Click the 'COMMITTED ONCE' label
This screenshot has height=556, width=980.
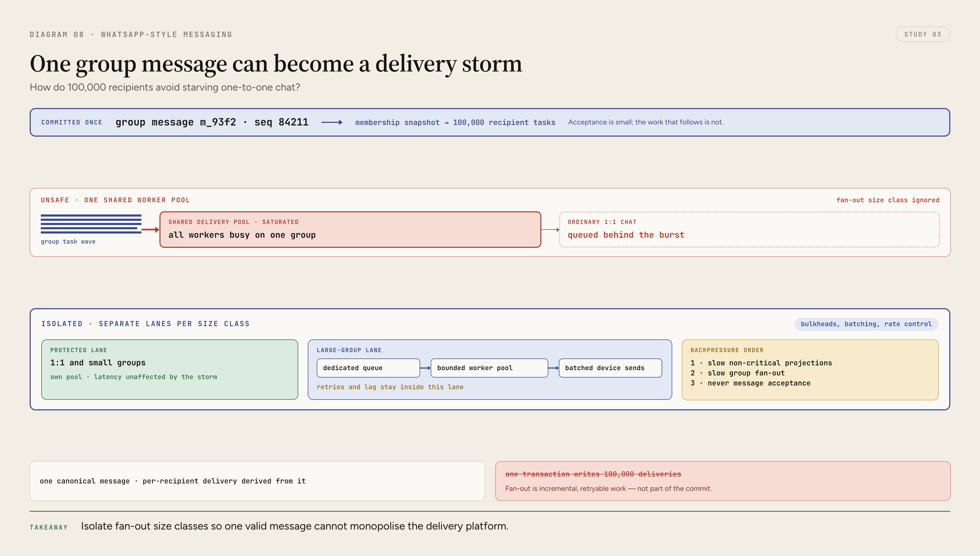(72, 123)
